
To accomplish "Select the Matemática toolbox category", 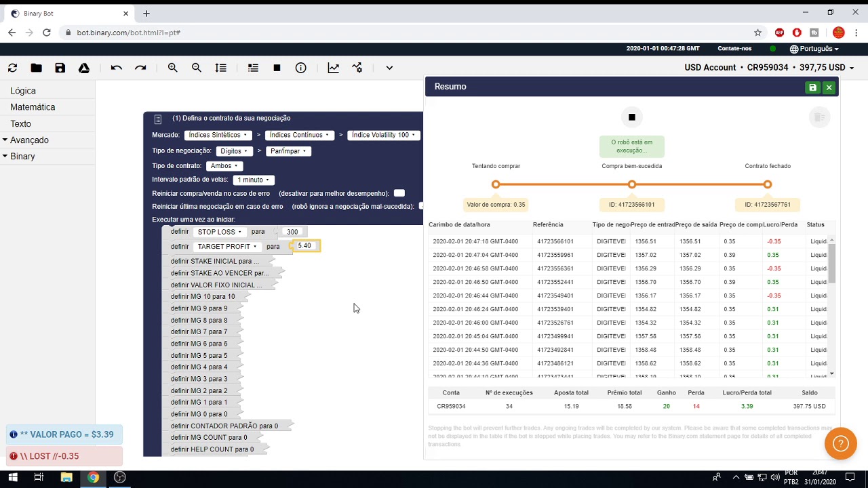I will pos(33,107).
